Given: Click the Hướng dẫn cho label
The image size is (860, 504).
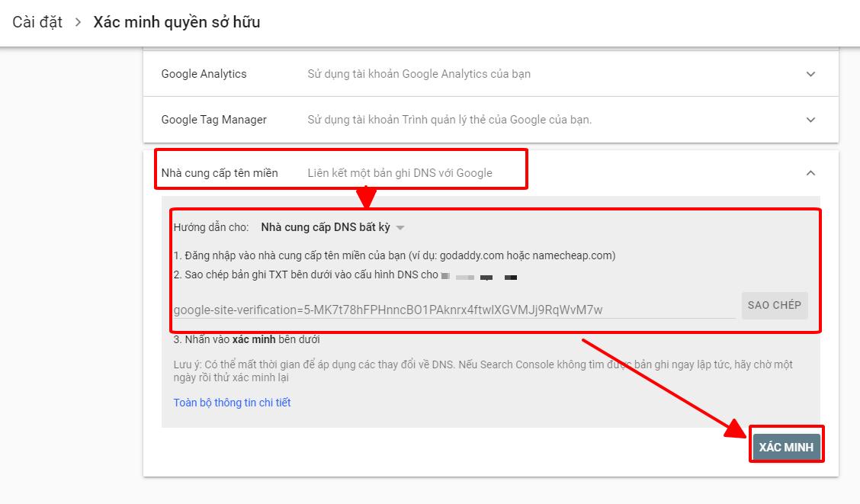Looking at the screenshot, I should click(x=211, y=227).
